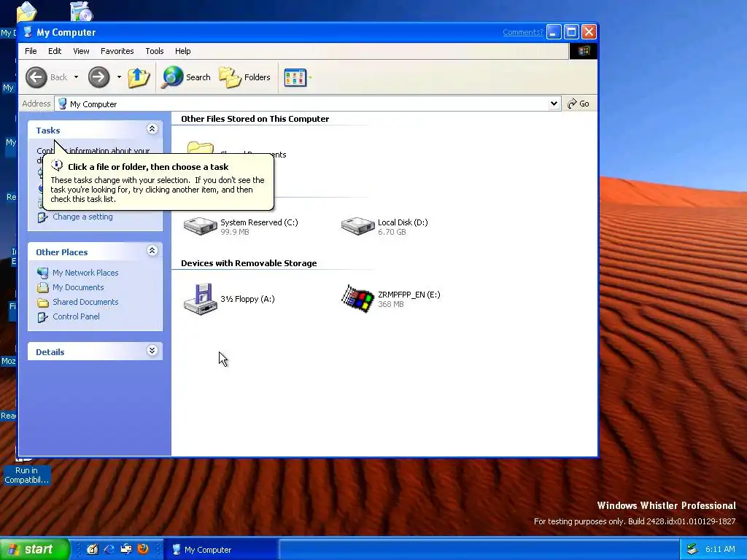Click My Computer taskbar button
This screenshot has width=747, height=560.
[x=221, y=550]
